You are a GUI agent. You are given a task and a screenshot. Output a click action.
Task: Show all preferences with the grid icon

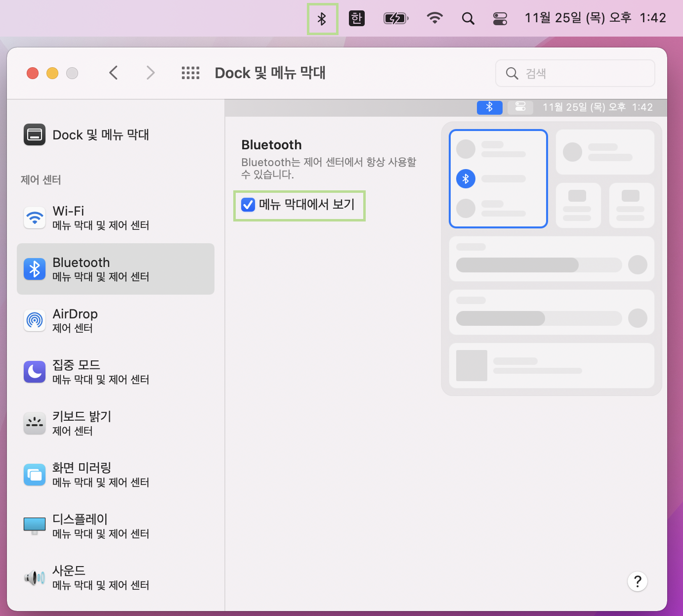click(190, 73)
